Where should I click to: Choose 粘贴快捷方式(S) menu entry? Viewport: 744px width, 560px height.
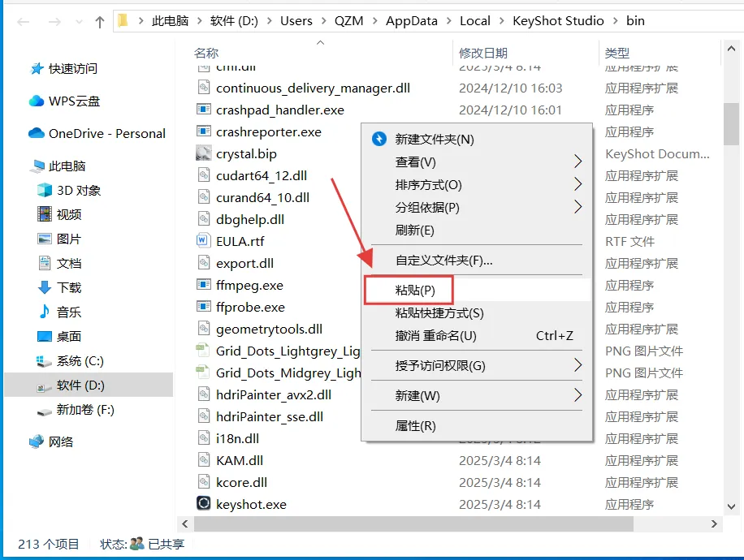pyautogui.click(x=477, y=313)
